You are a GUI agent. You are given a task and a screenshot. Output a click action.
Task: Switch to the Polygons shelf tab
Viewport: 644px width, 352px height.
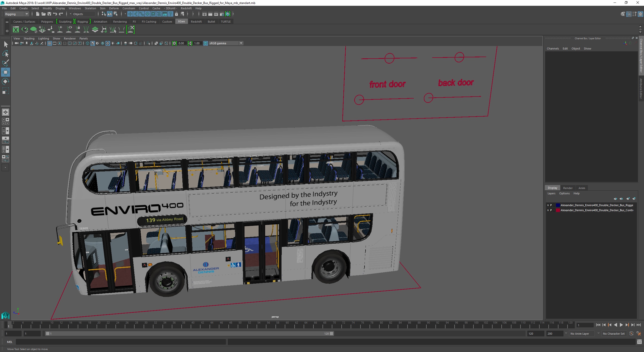point(47,22)
